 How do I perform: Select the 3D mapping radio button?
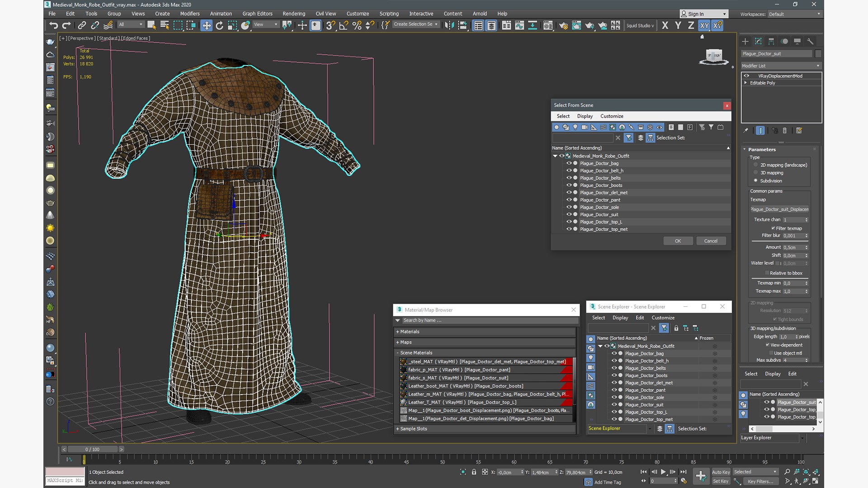(x=755, y=173)
